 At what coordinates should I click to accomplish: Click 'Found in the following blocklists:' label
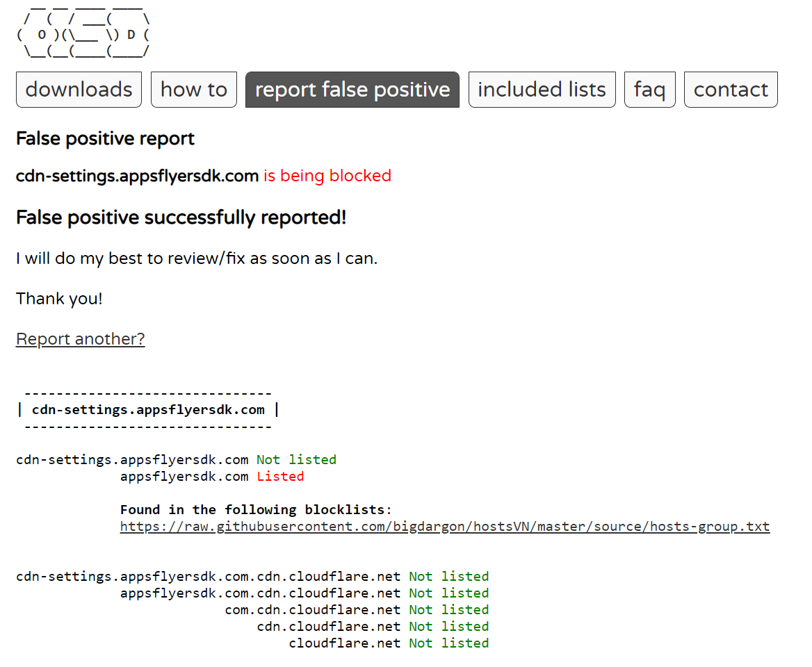[x=256, y=510]
